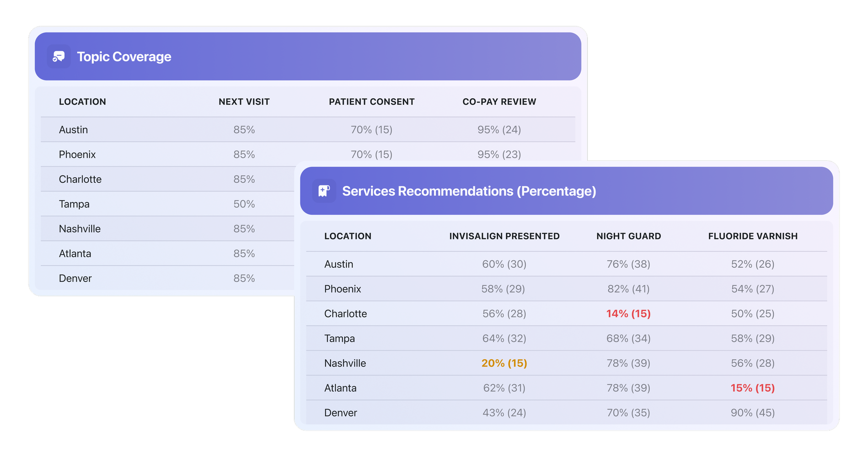Sort by Patient Consent column header
Screen dimensions: 868x456
(x=372, y=102)
